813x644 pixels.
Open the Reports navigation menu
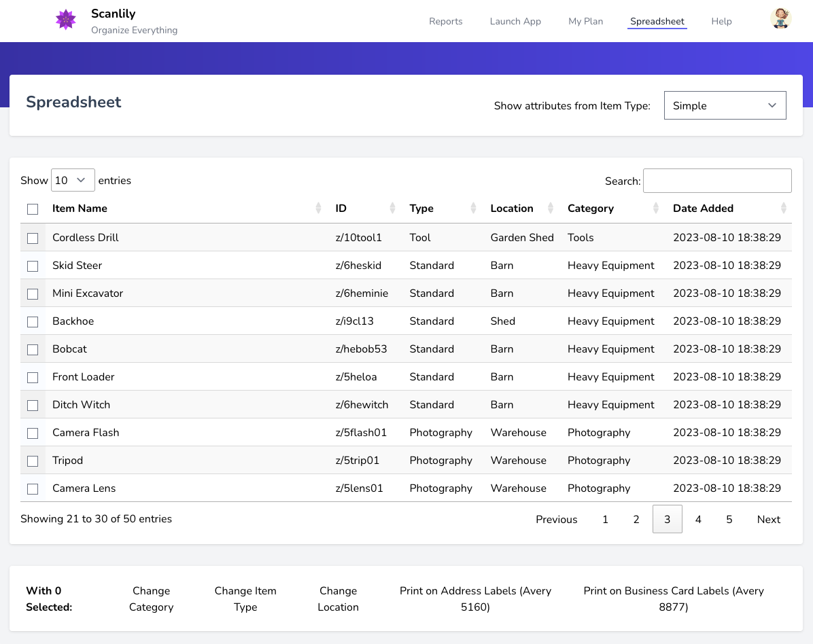(x=445, y=21)
